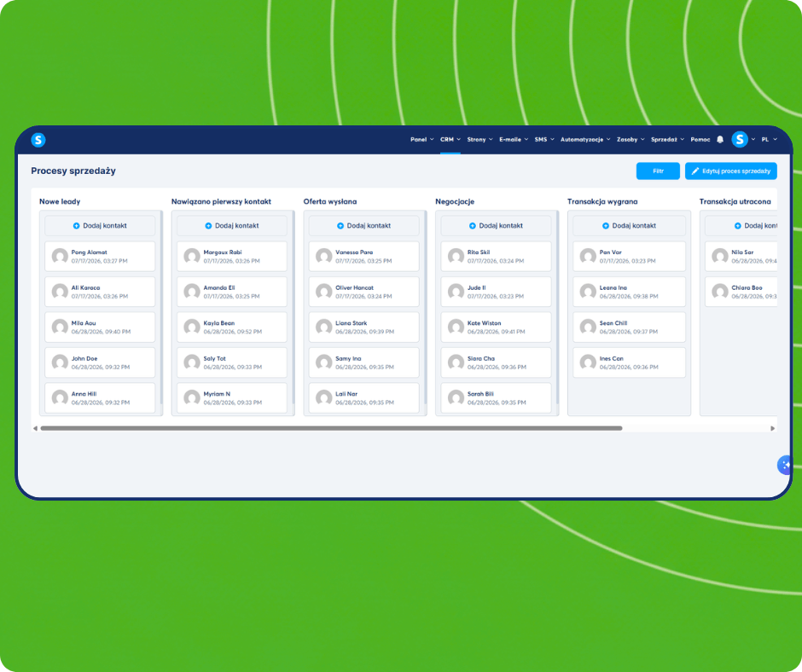The width and height of the screenshot is (802, 672).
Task: Click Amanda Eli's avatar icon
Action: point(192,292)
